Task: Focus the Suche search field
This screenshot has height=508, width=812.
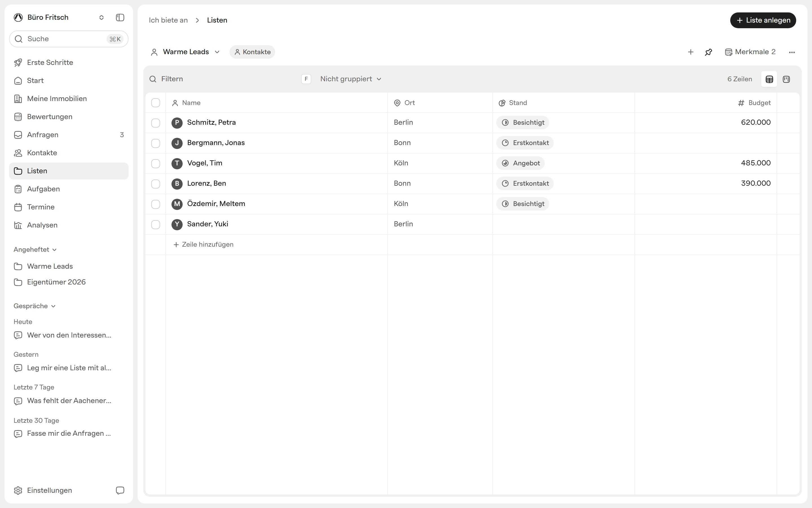Action: (x=69, y=39)
